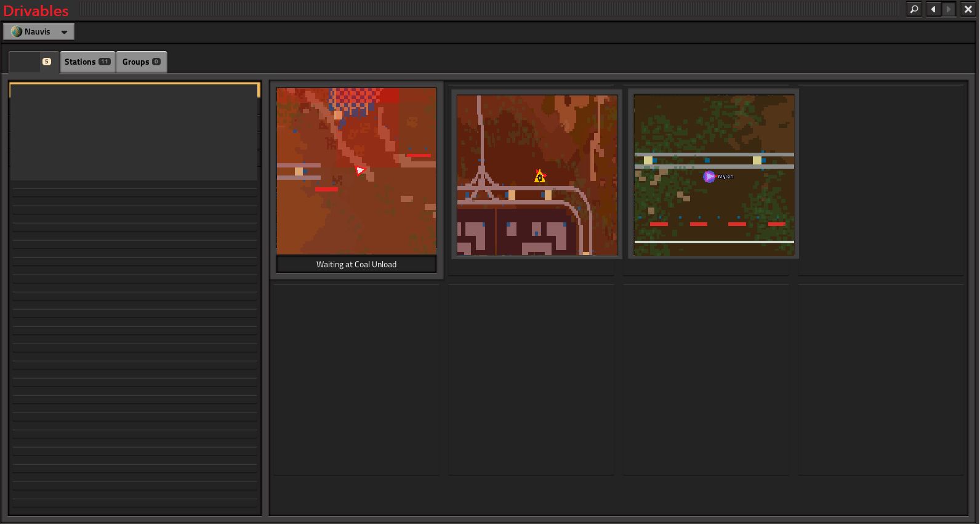Screen dimensions: 980x524
Task: Open the green minimap showing player Mylon
Action: (714, 175)
